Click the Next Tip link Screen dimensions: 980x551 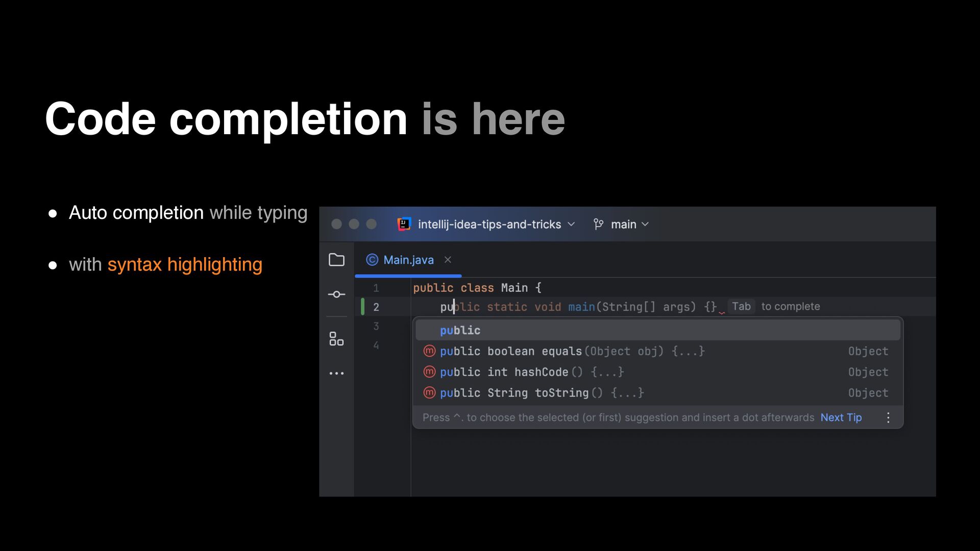[841, 417]
